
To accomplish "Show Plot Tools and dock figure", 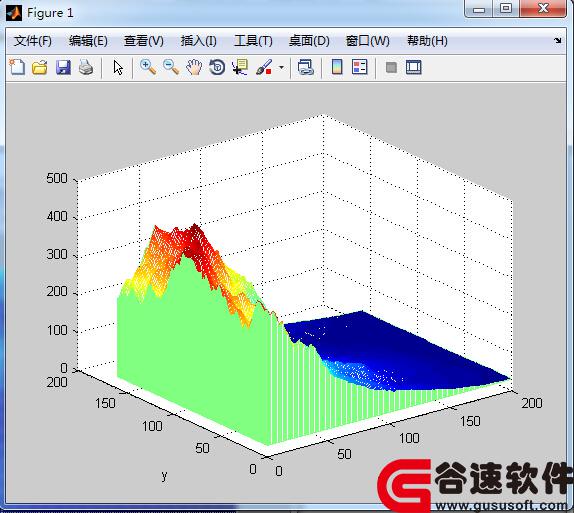I will [414, 67].
